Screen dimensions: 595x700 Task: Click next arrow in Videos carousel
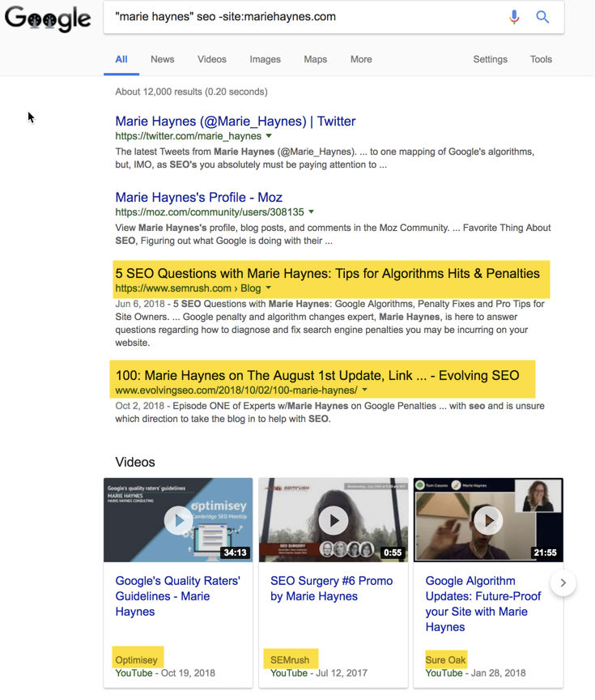point(563,583)
